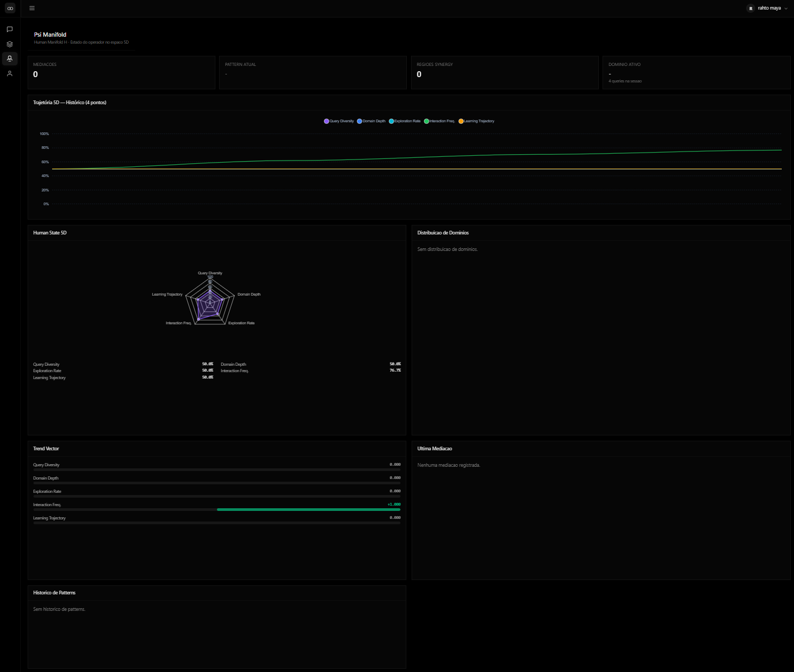Click the radar chart Query Diversity axis label
The width and height of the screenshot is (794, 672).
point(210,273)
